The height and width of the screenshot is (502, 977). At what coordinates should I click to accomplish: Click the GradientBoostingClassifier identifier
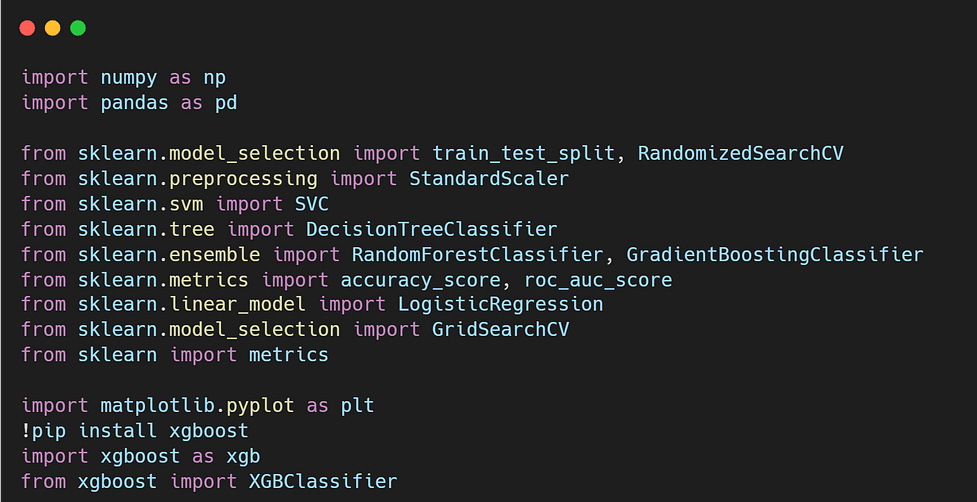click(774, 255)
